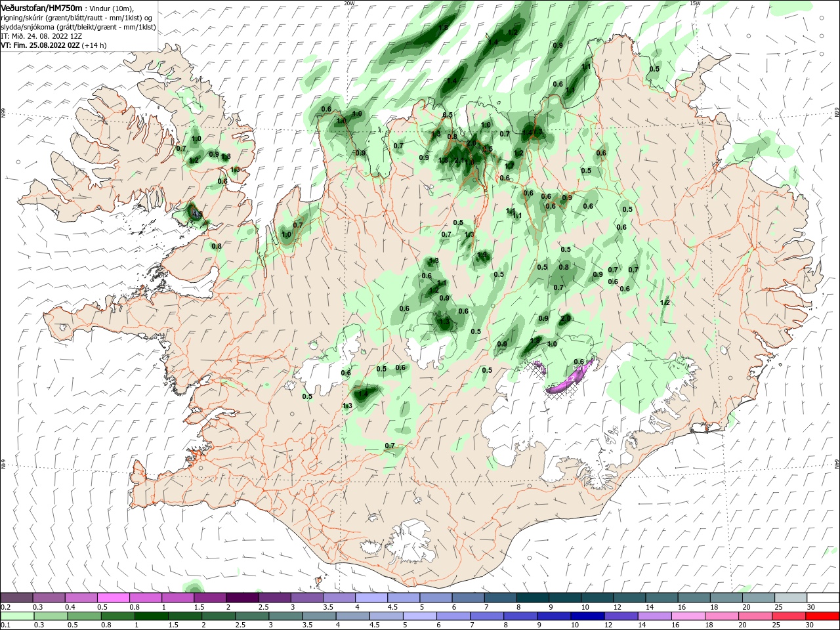840x630 pixels.
Task: Click the dark mauve 0.2 snow-scale swatch
Action: pyautogui.click(x=16, y=597)
